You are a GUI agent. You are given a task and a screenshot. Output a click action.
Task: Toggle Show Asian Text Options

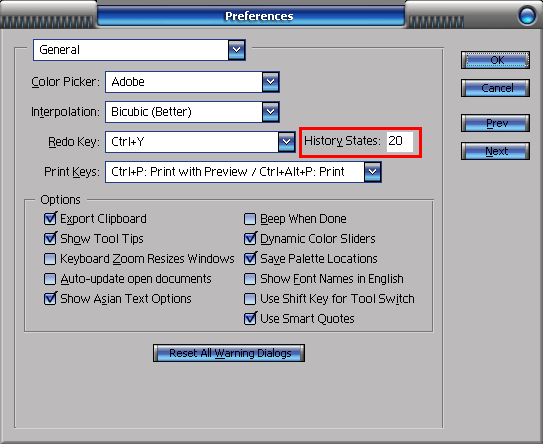50,299
